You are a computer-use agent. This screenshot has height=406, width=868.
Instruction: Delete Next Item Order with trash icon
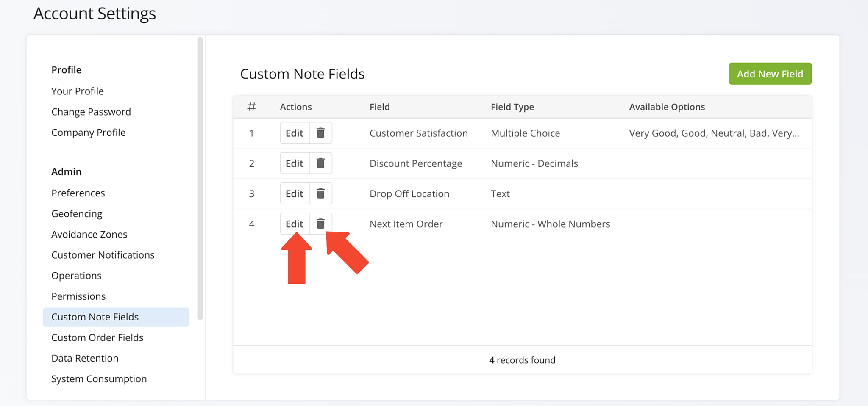point(320,224)
